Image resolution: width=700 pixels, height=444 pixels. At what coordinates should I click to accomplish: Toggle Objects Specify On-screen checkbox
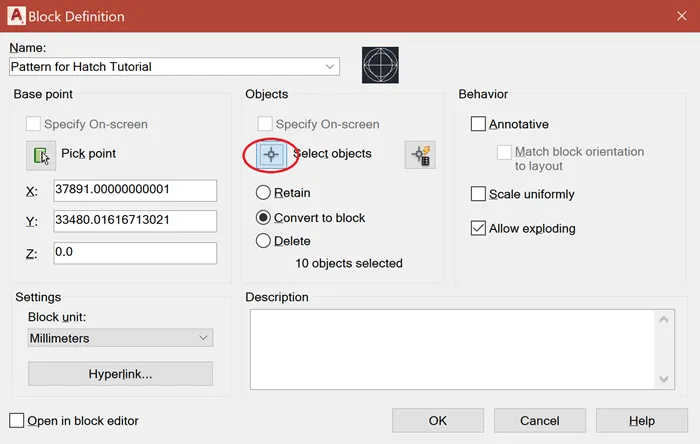point(265,124)
